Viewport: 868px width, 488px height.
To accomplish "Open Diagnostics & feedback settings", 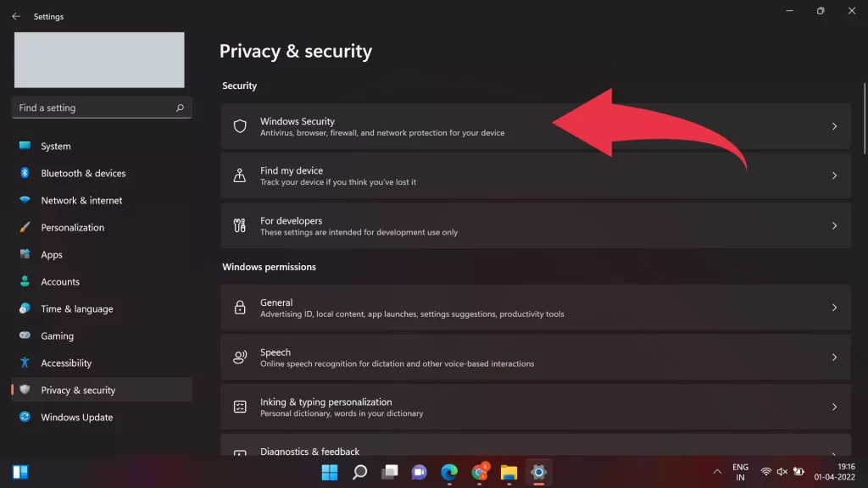I will pos(536,446).
